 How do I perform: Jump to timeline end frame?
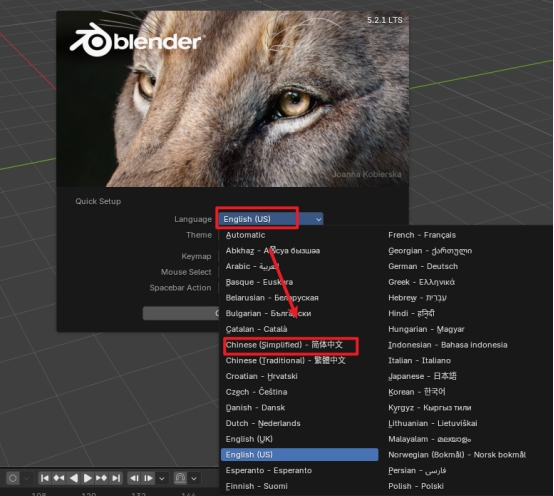[116, 478]
